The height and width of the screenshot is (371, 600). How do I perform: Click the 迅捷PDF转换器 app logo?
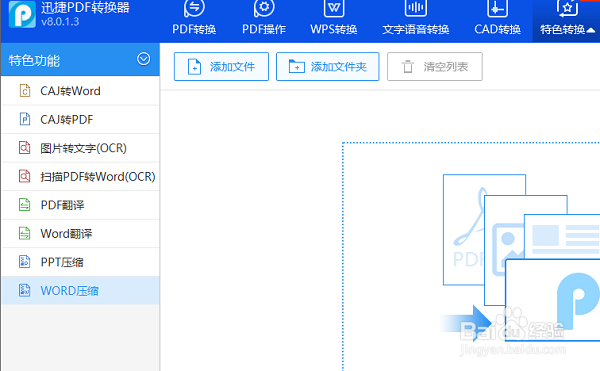tap(22, 15)
